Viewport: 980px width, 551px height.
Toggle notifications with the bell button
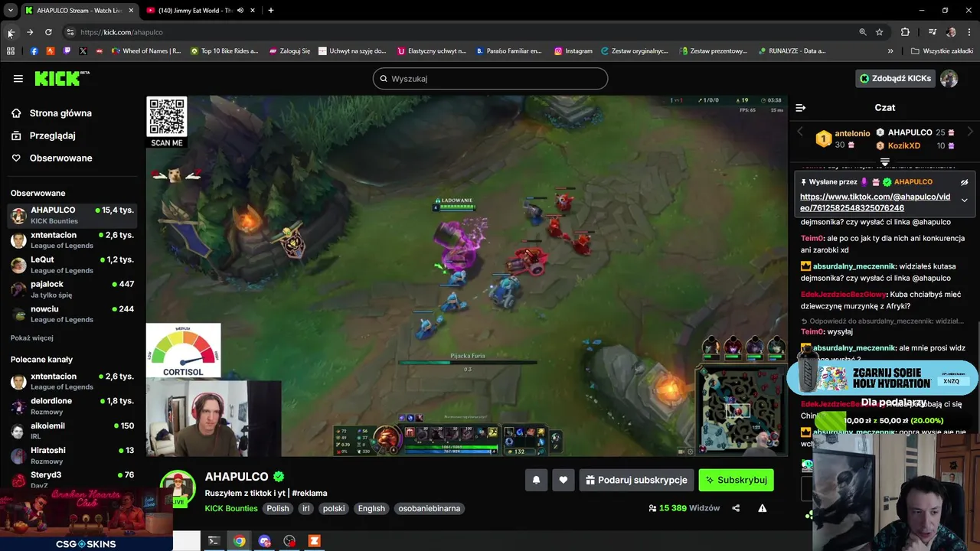click(536, 480)
